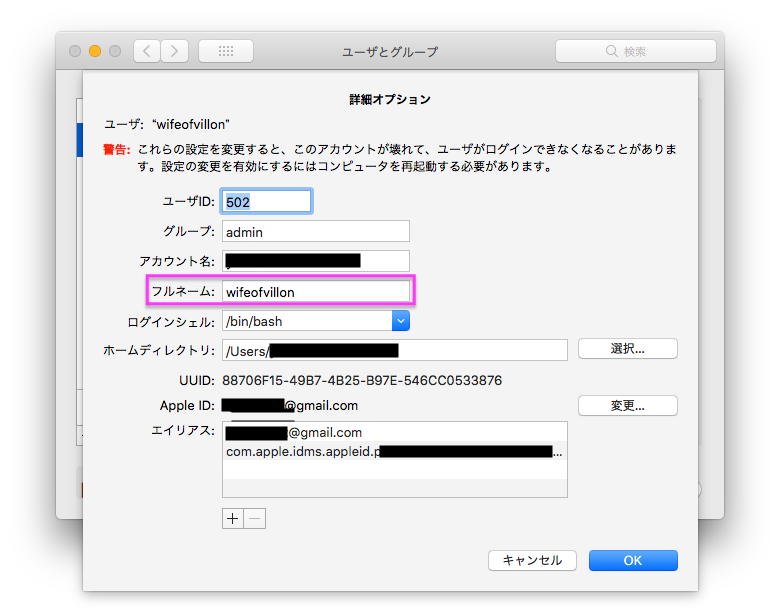Click the ユーザID field showing 502

point(266,202)
